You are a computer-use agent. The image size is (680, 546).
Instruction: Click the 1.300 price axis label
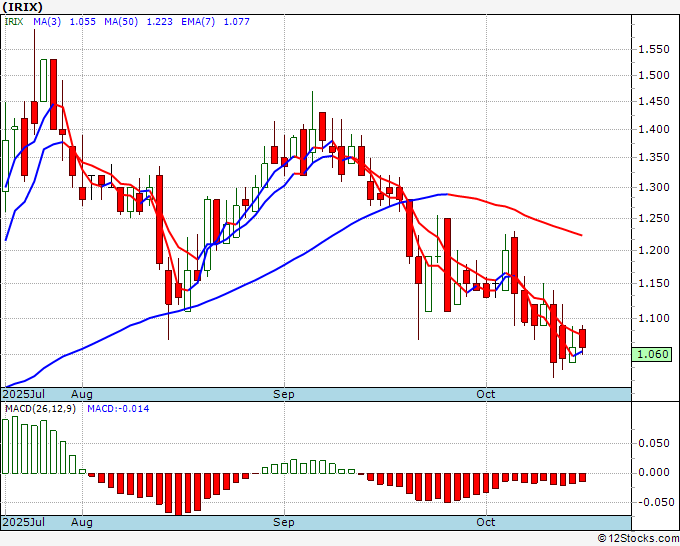coord(654,187)
